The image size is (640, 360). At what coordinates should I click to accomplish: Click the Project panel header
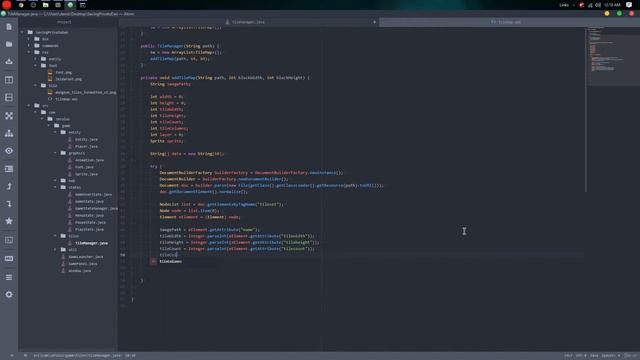click(64, 22)
